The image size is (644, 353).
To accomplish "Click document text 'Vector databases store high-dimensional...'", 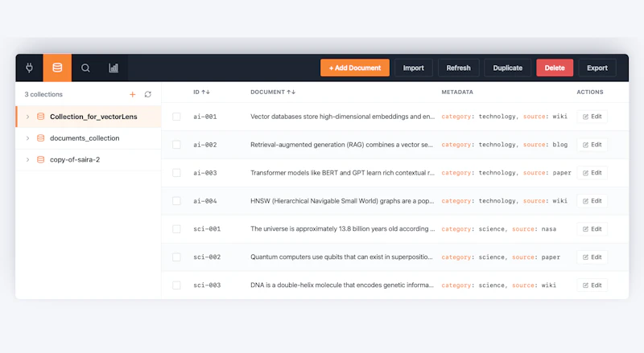I will pos(343,117).
